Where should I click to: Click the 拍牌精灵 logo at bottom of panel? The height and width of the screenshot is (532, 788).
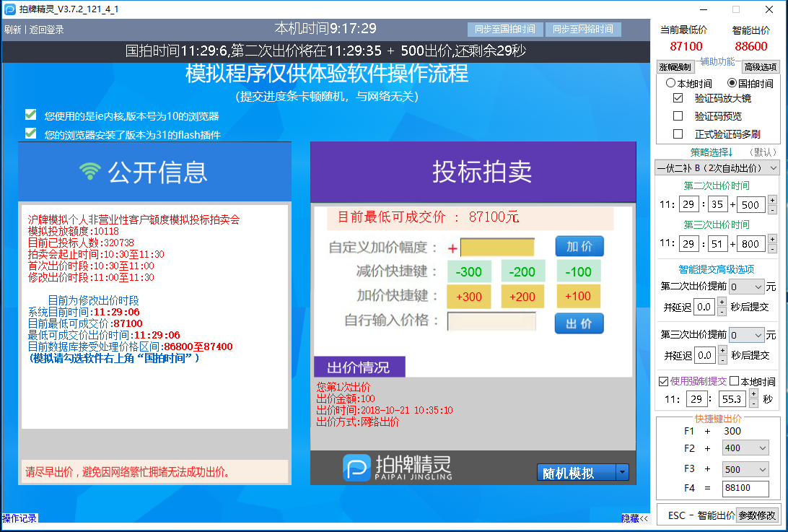tap(398, 468)
